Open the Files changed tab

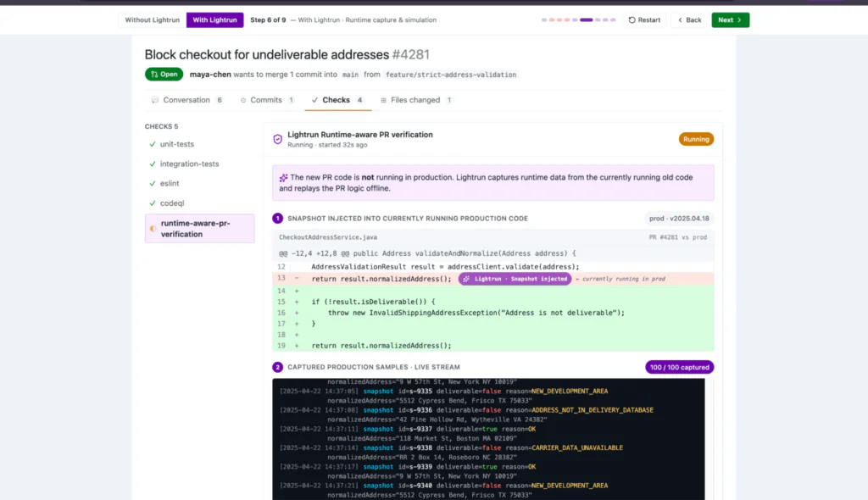point(416,100)
